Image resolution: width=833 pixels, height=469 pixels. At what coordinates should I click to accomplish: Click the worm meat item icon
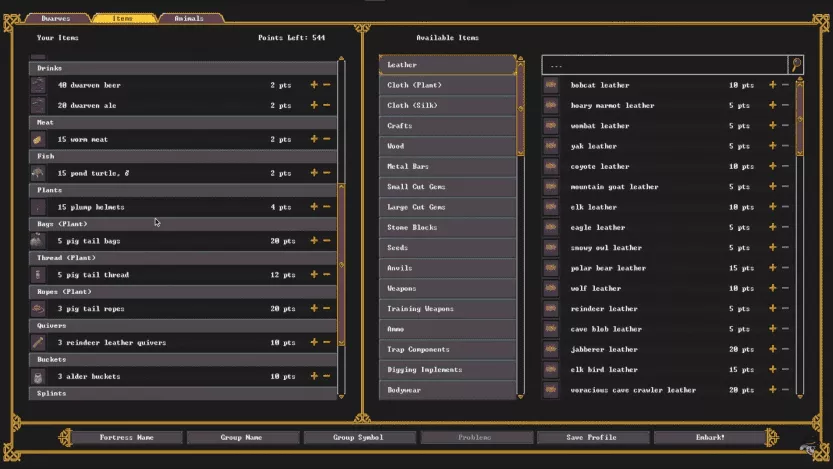pos(38,139)
